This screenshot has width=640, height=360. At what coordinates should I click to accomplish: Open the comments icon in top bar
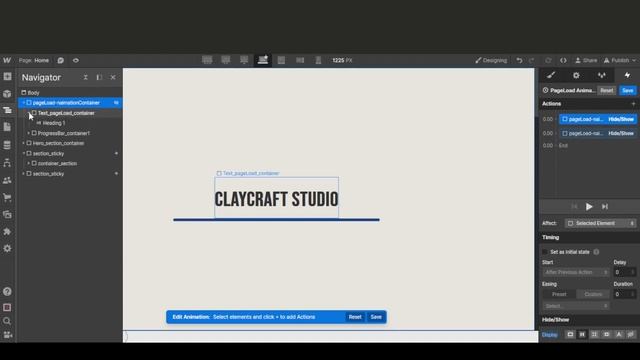pos(60,60)
